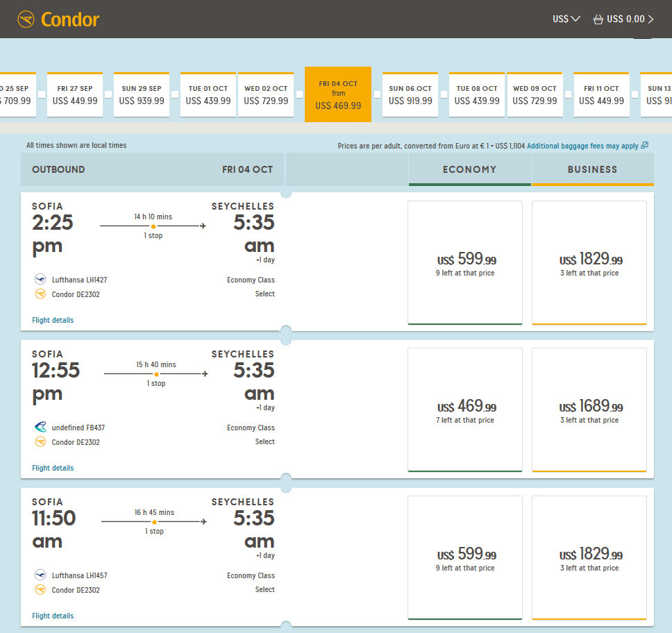The height and width of the screenshot is (633, 672).
Task: Click the Condor icon in the 11:50 am flight
Action: (x=40, y=590)
